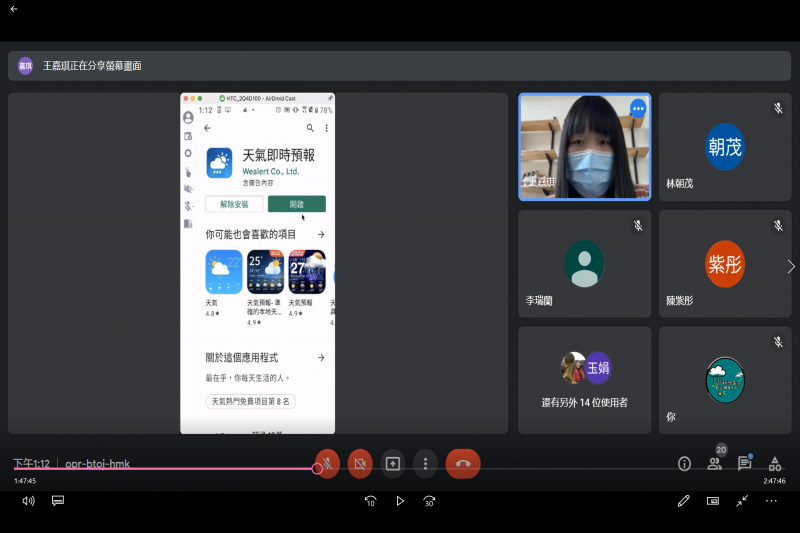Skip back 10 seconds
This screenshot has width=800, height=533.
[x=370, y=501]
